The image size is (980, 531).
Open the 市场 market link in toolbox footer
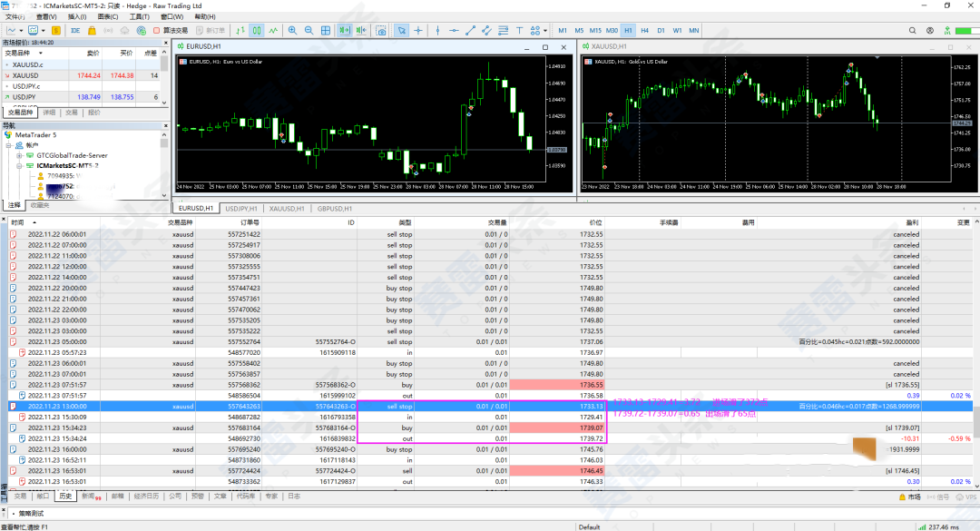tap(910, 497)
